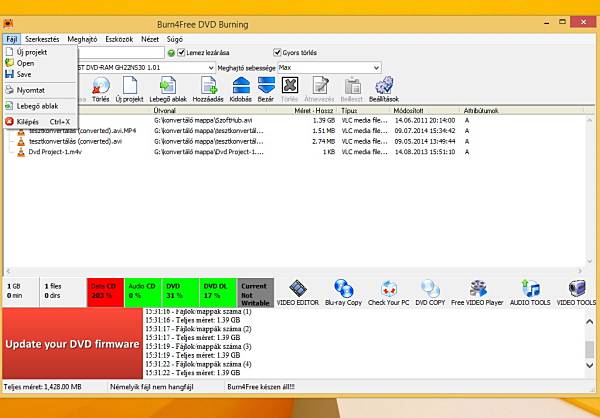
Task: Click the Burn4Free készen áll!!! status text
Action: (261, 387)
